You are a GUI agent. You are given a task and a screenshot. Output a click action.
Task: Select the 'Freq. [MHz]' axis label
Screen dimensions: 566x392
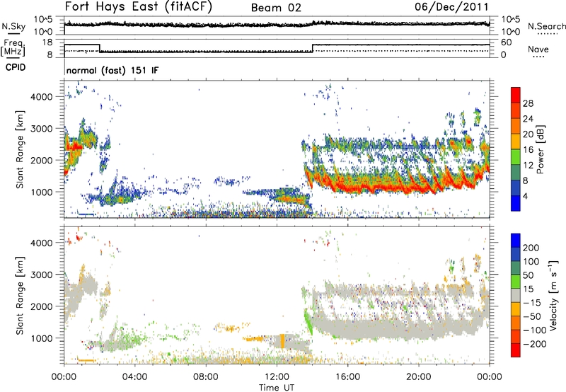tap(13, 48)
